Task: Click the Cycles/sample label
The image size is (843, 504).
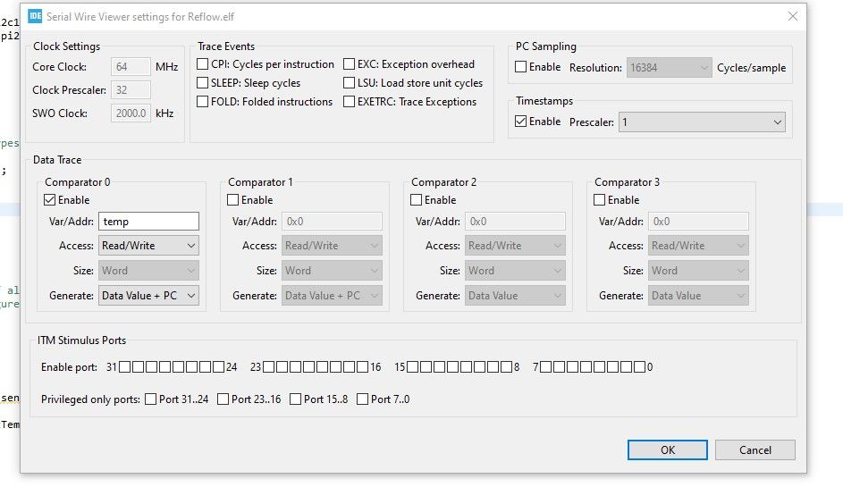Action: coord(751,68)
